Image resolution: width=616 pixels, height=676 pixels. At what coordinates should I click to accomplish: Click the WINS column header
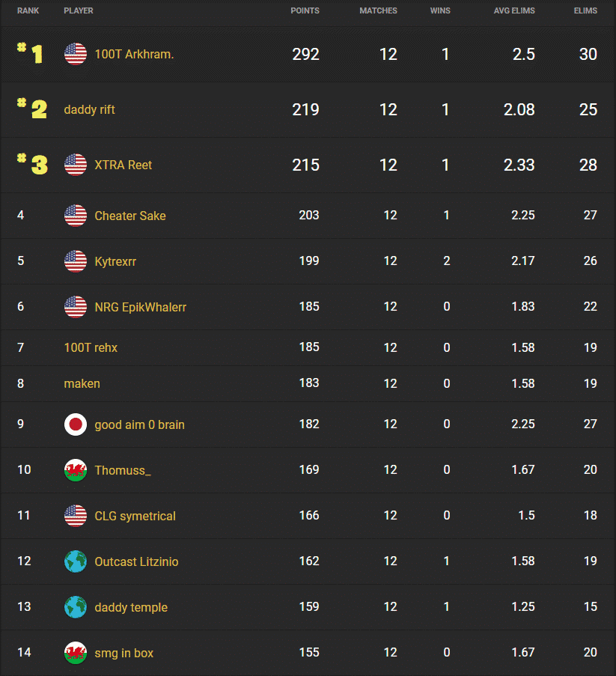[x=440, y=10]
